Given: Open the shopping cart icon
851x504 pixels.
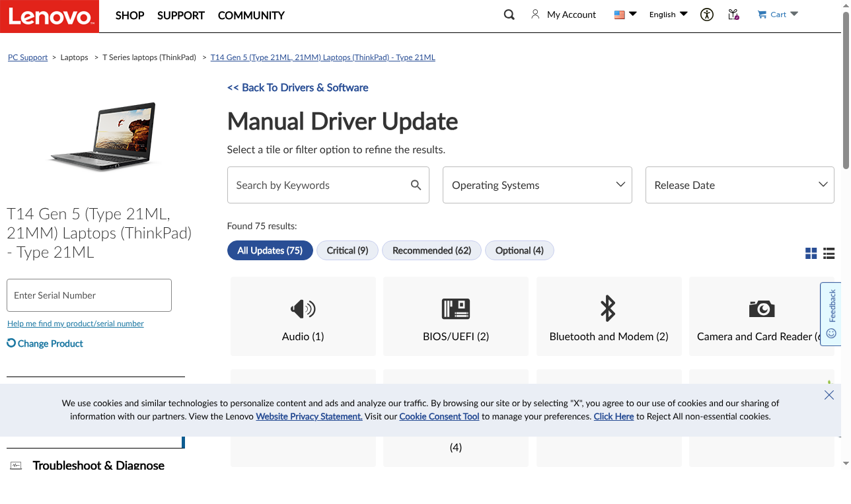Looking at the screenshot, I should [762, 15].
